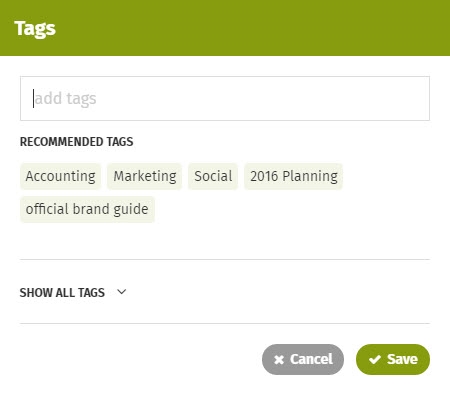450x395 pixels.
Task: Choose the 2016 Planning tag
Action: (294, 176)
